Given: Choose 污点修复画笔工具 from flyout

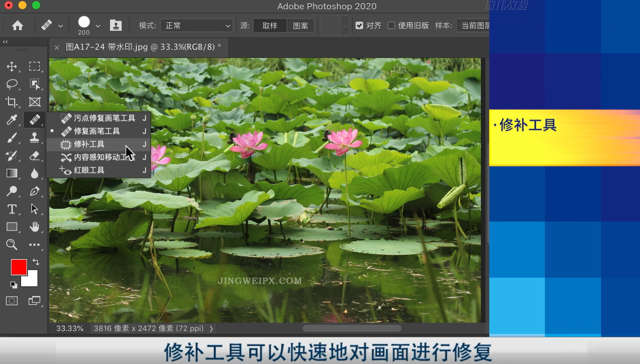Looking at the screenshot, I should tap(99, 118).
